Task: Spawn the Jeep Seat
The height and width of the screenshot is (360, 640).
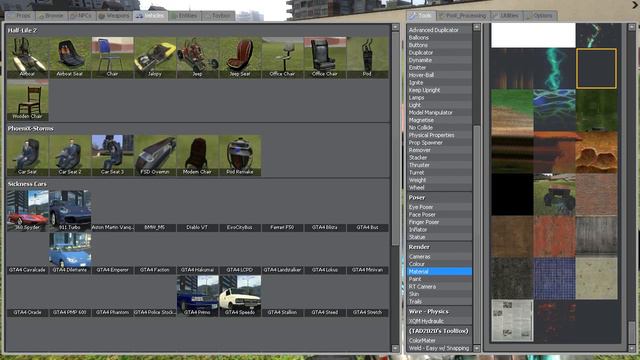Action: click(240, 57)
